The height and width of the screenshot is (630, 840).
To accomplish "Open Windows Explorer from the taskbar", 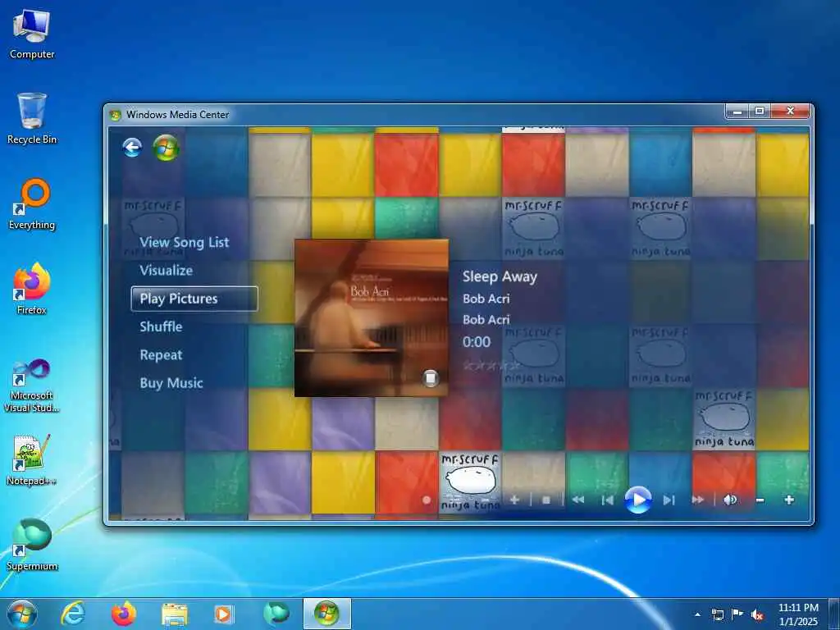I will point(175,614).
